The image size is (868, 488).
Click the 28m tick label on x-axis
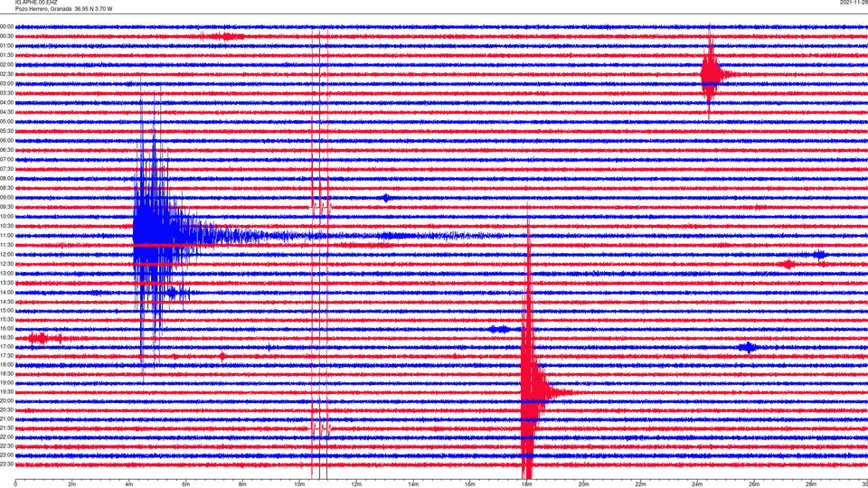click(x=811, y=484)
